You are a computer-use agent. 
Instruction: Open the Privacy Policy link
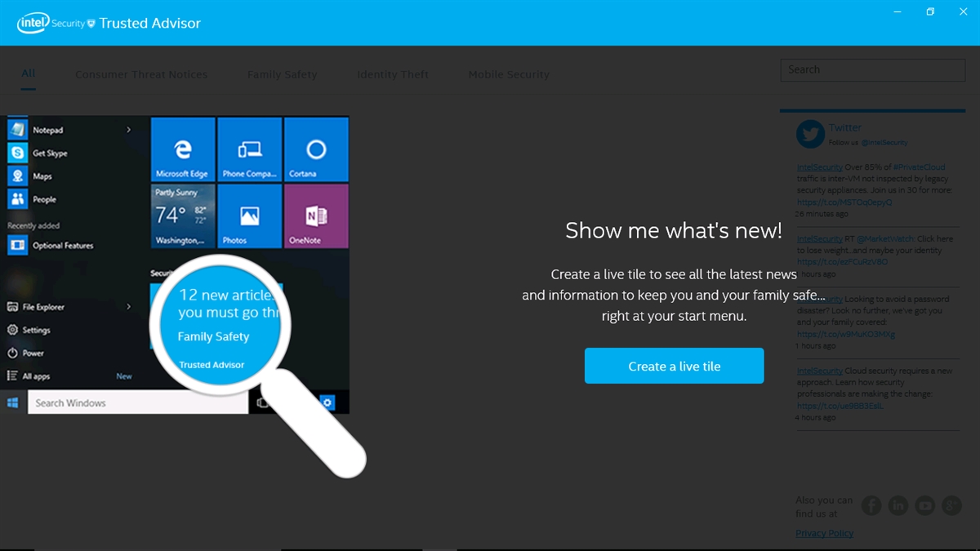point(825,533)
